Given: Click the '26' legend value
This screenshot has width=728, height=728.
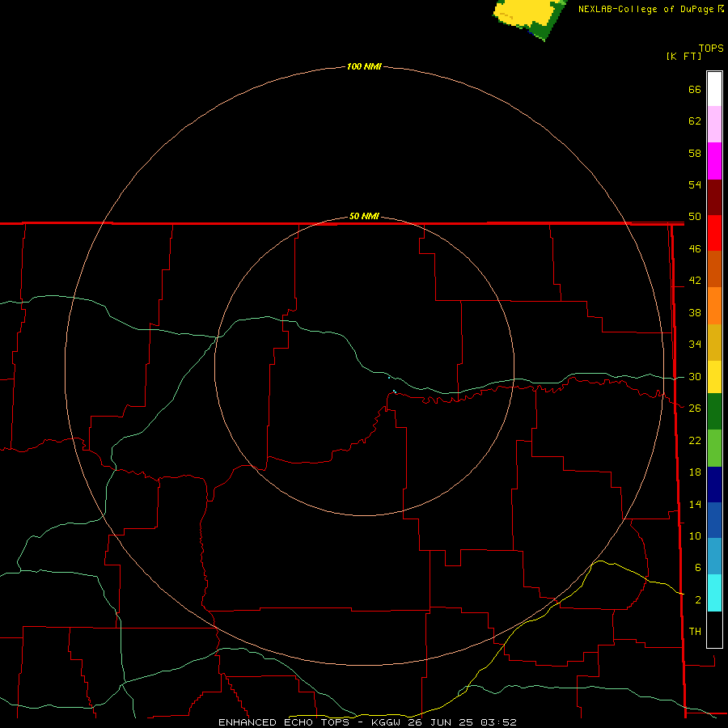Looking at the screenshot, I should (x=695, y=408).
